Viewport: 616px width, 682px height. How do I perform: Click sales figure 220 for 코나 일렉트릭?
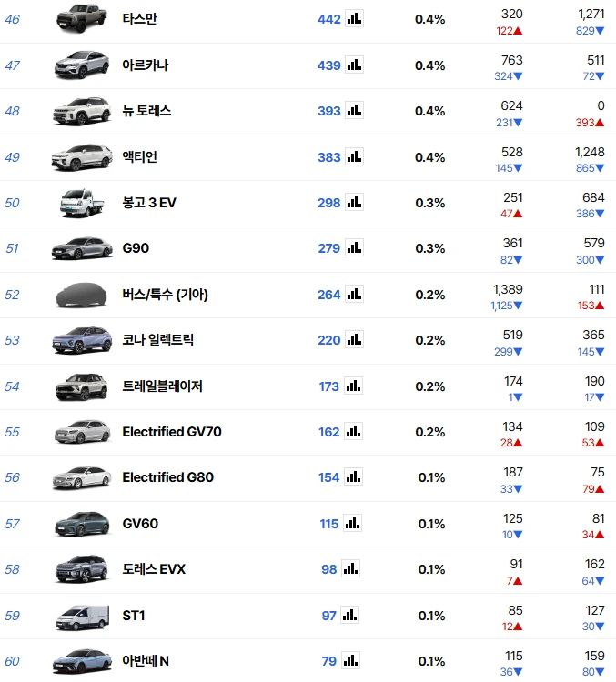[329, 340]
